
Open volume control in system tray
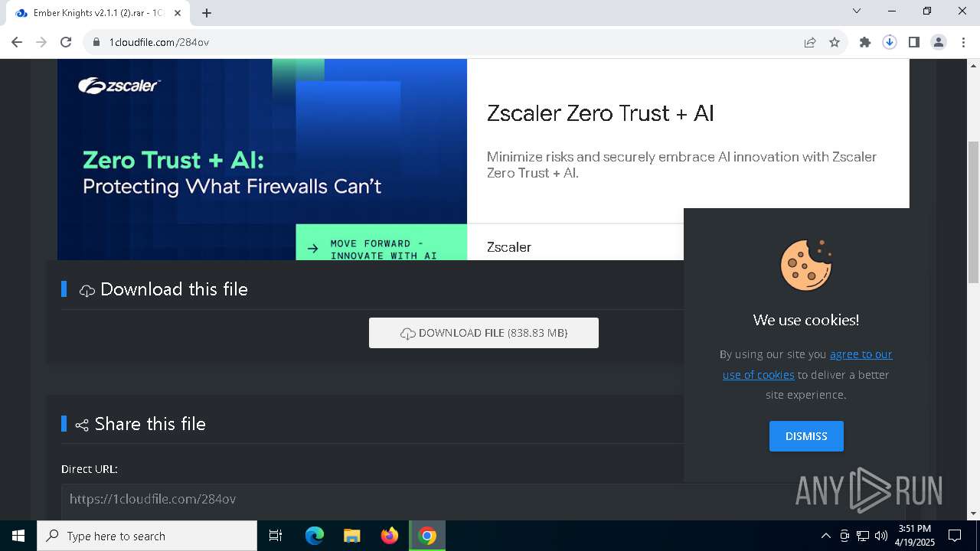click(881, 536)
